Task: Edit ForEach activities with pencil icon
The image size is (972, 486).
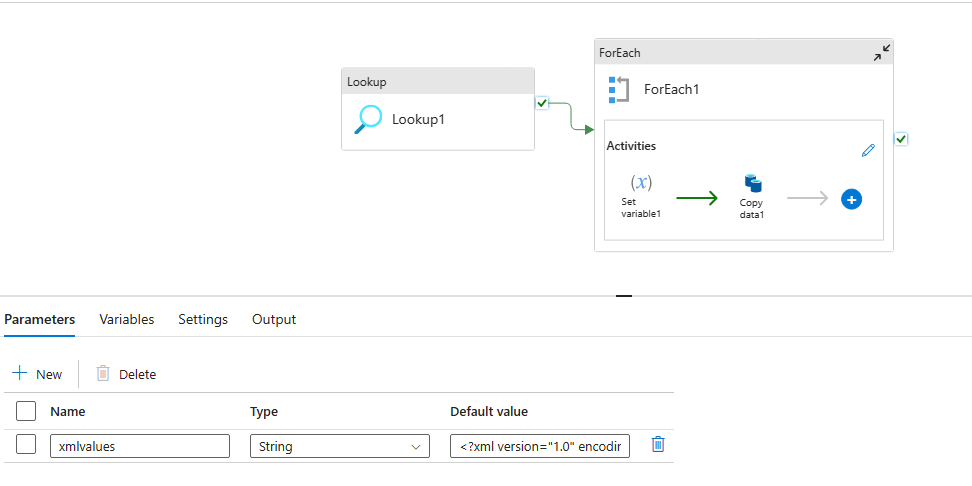Action: pyautogui.click(x=868, y=150)
